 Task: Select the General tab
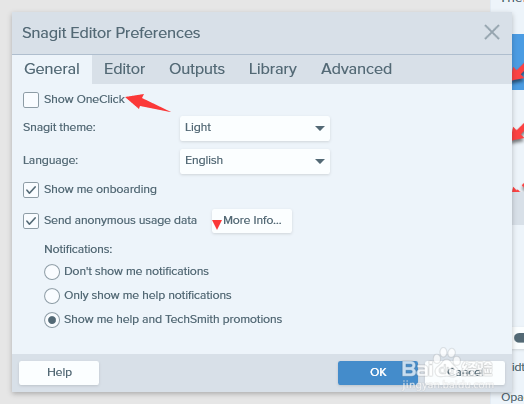[x=52, y=69]
